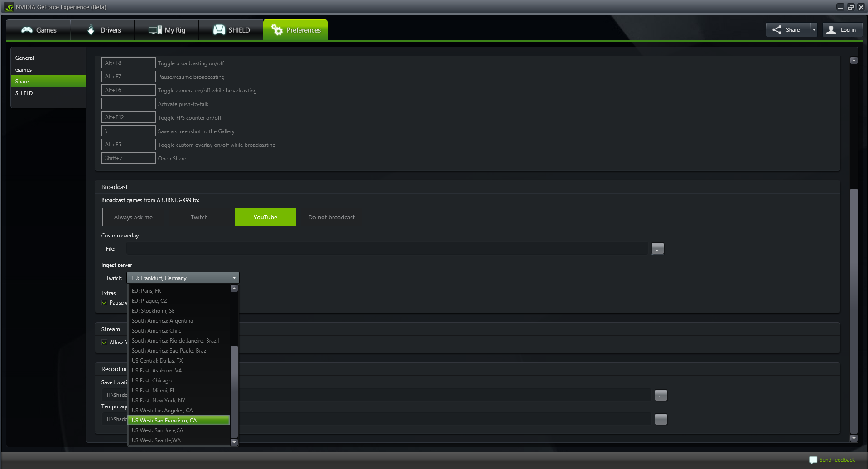Select the Preferences tab
Viewport: 868px width, 469px height.
pos(295,30)
